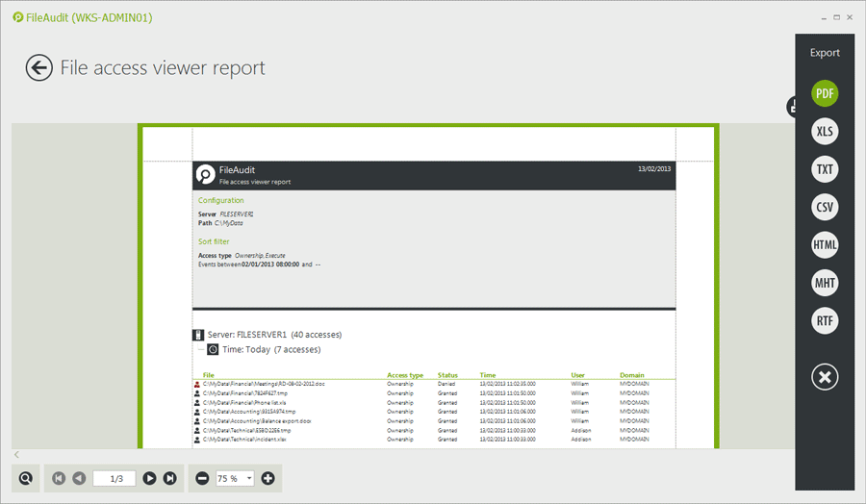
Task: Click the 13/02/2013 date in report header
Action: tap(654, 169)
